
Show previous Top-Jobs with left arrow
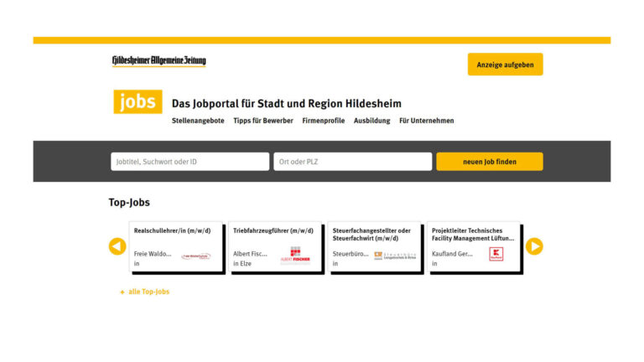click(117, 246)
